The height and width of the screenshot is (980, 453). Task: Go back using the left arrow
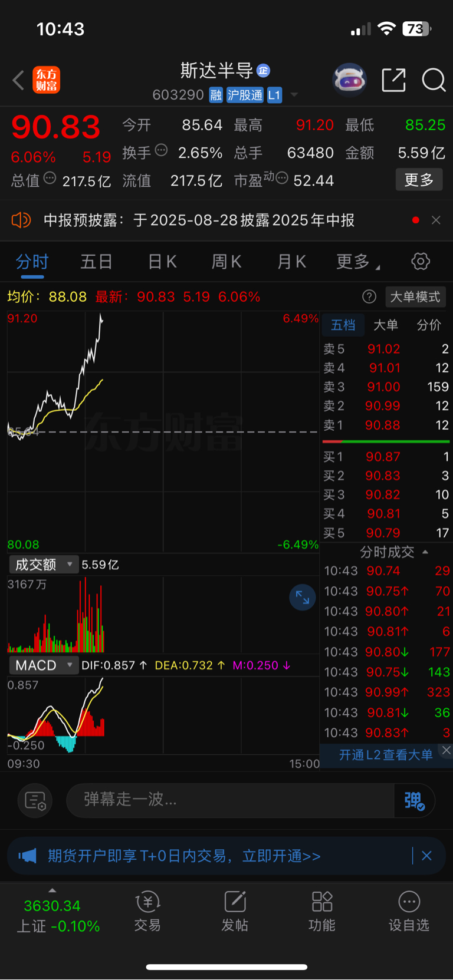pos(18,80)
